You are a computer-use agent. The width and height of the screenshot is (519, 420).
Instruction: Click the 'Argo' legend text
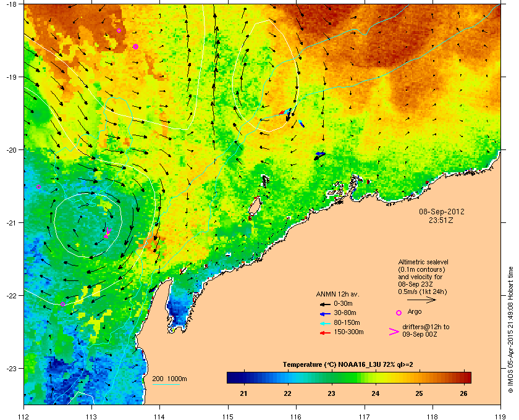click(415, 312)
